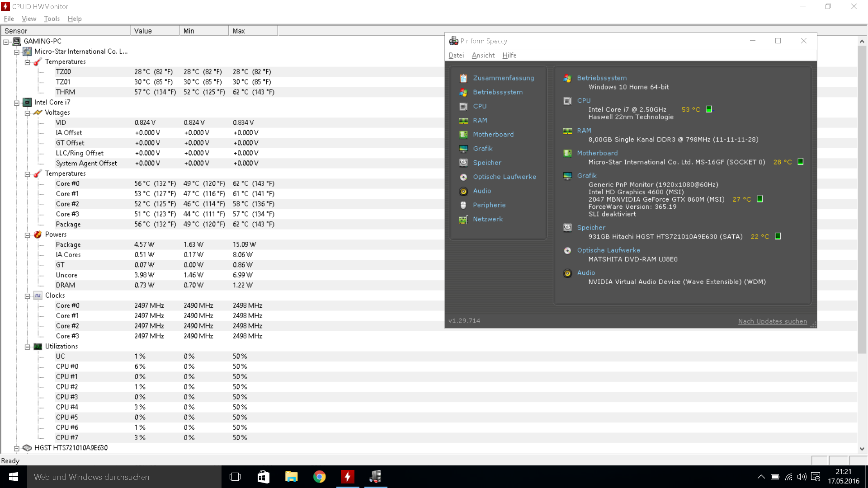Select the Audio sidebar entry

pyautogui.click(x=481, y=191)
